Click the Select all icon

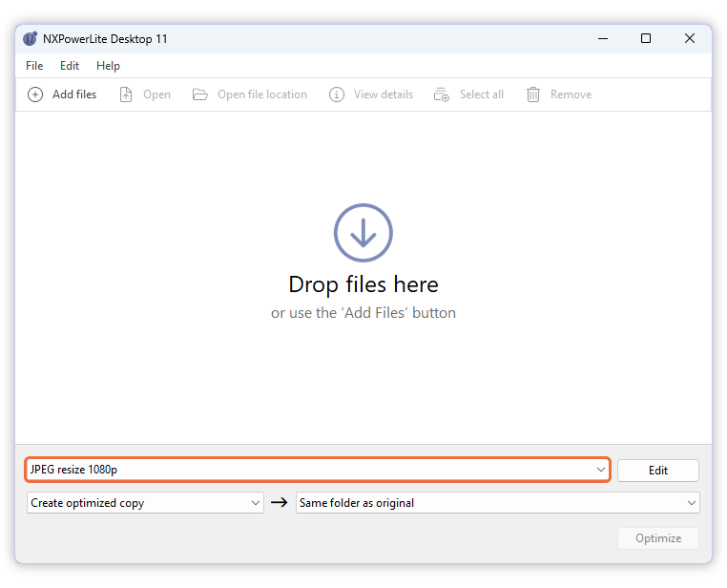(x=442, y=94)
